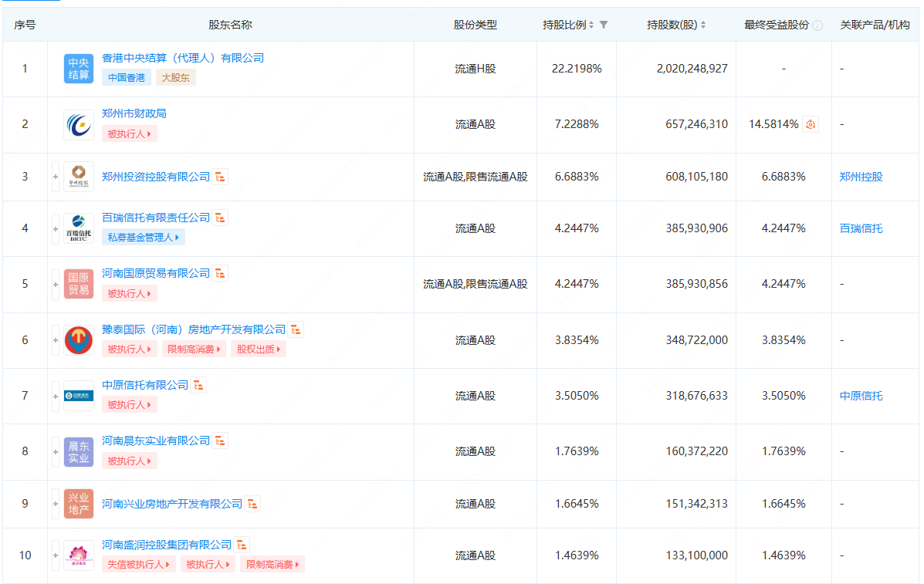Click 被执行人 tag under 河南国原贸易
This screenshot has width=924, height=584.
point(129,293)
